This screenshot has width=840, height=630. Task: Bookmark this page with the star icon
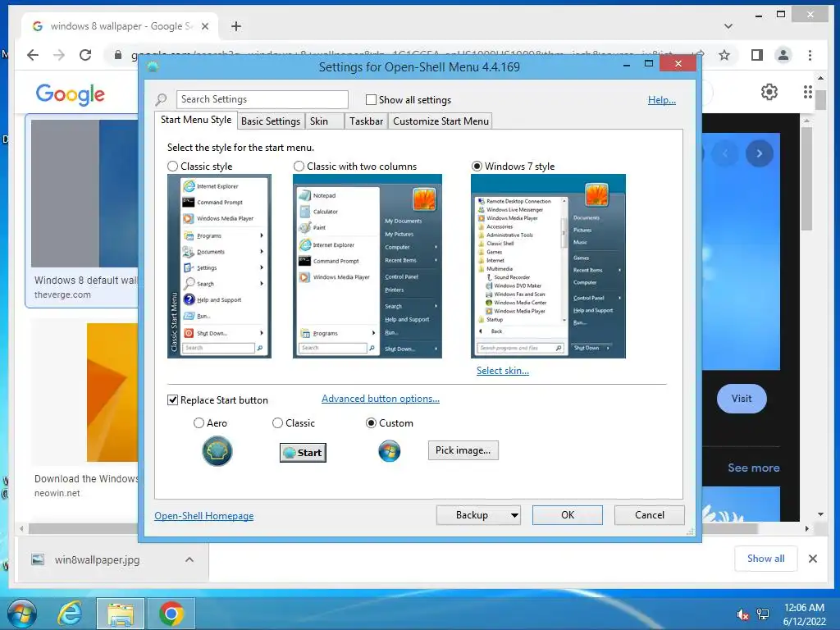tap(724, 55)
